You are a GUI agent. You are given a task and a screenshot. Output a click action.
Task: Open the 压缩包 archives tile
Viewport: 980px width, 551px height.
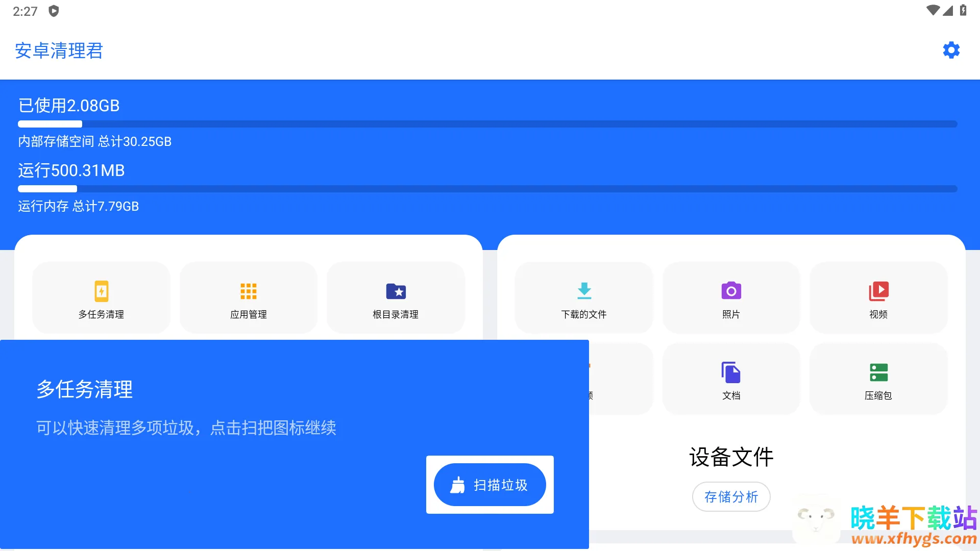tap(878, 380)
